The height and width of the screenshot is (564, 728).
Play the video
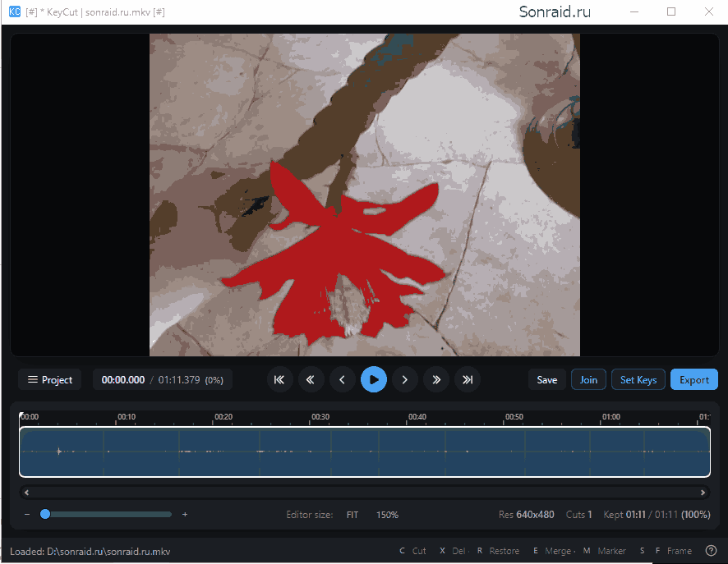tap(374, 380)
